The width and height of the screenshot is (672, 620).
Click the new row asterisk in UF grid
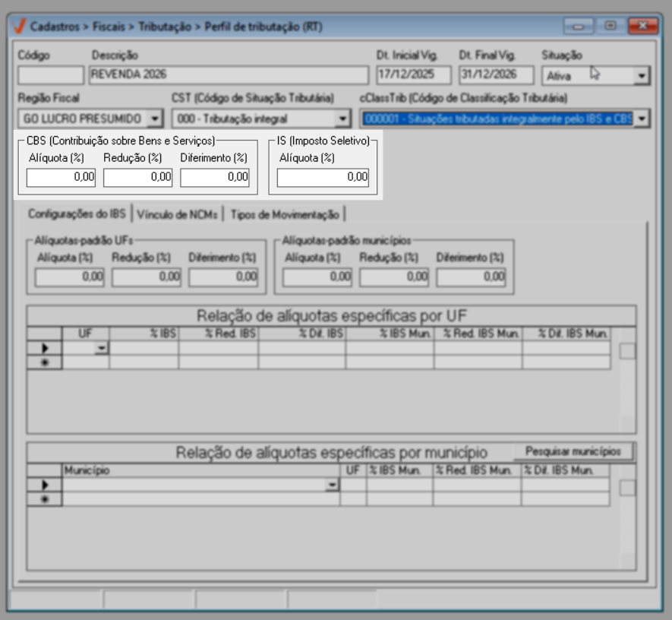click(x=45, y=362)
